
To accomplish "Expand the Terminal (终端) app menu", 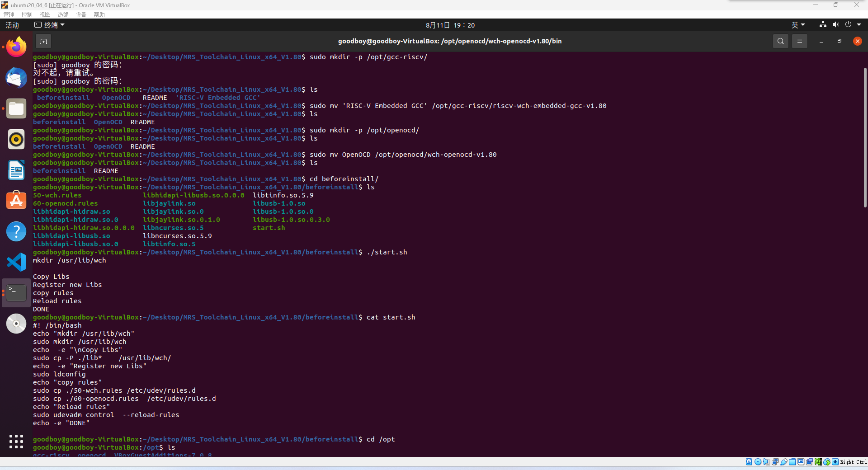I will click(x=50, y=25).
